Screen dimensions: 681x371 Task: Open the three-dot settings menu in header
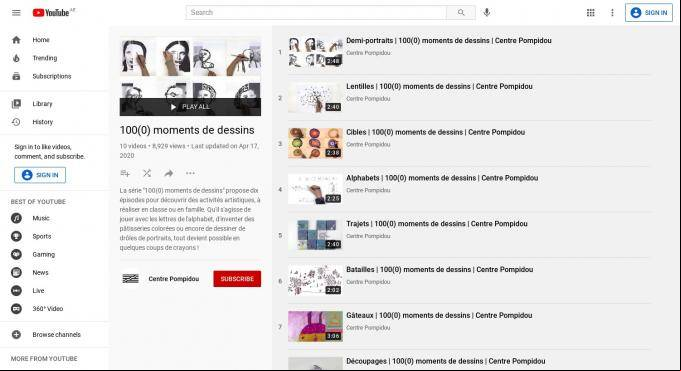612,13
